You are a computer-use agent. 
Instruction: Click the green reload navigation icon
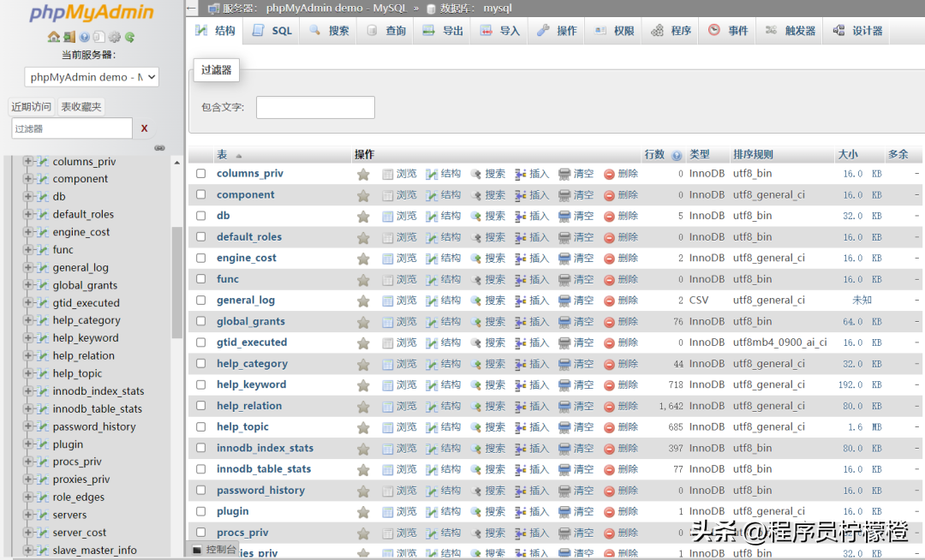pyautogui.click(x=130, y=38)
